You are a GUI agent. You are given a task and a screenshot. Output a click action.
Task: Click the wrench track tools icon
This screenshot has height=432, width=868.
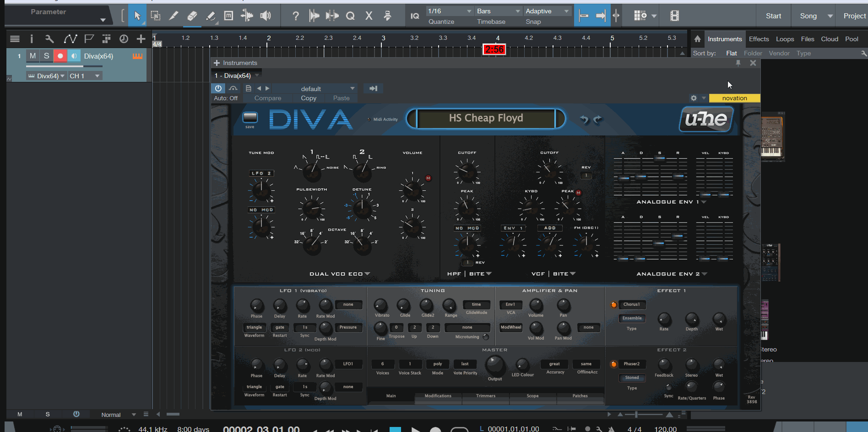click(49, 39)
